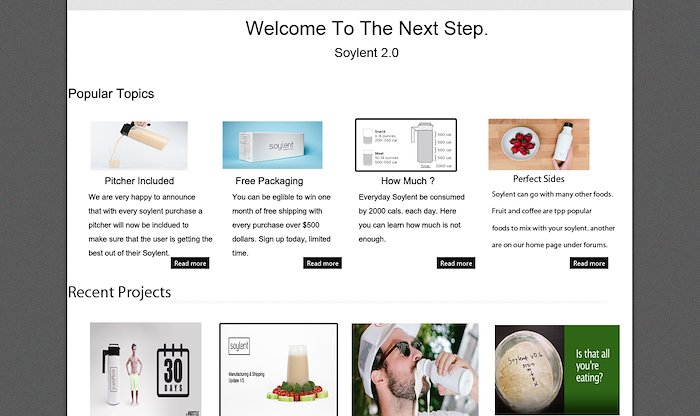The width and height of the screenshot is (700, 416).
Task: Click the Popular Topics section heading
Action: pyautogui.click(x=111, y=94)
